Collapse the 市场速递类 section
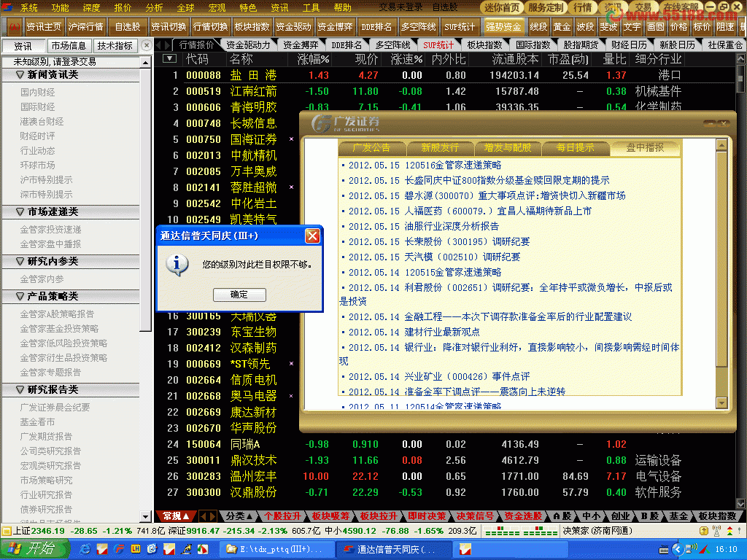The image size is (747, 560). (20, 211)
